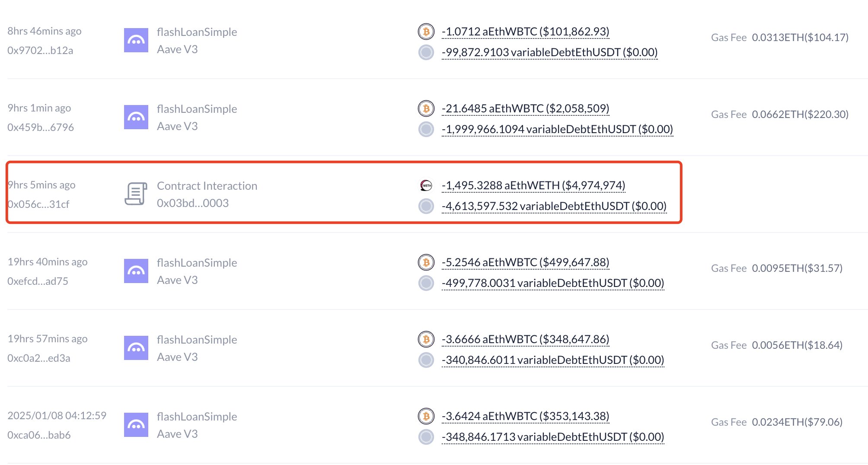Click the WBTC coin icon next to -1.0712 aEthWBTC
Screen dimensions: 868x465
[426, 32]
